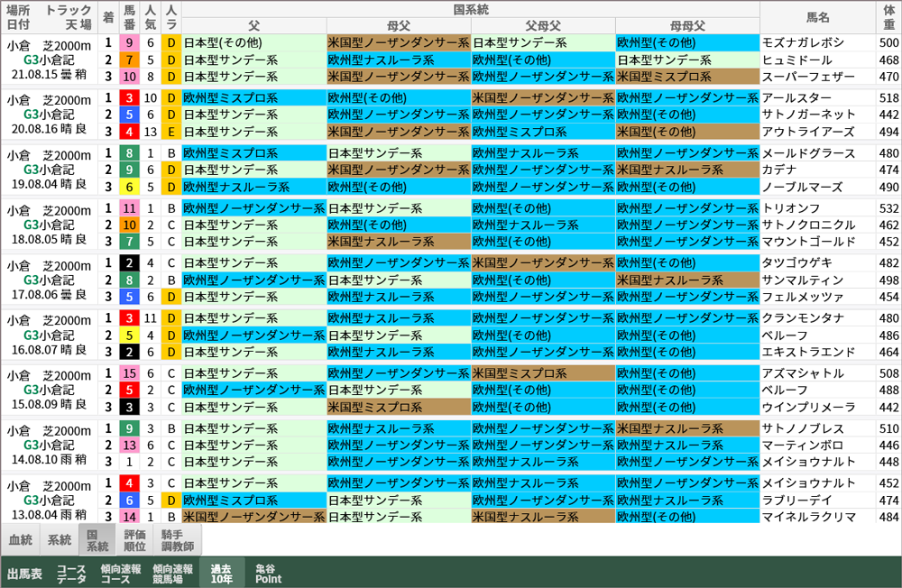
Task: Click pink horse number 15 for アズマシャトル
Action: (x=129, y=373)
